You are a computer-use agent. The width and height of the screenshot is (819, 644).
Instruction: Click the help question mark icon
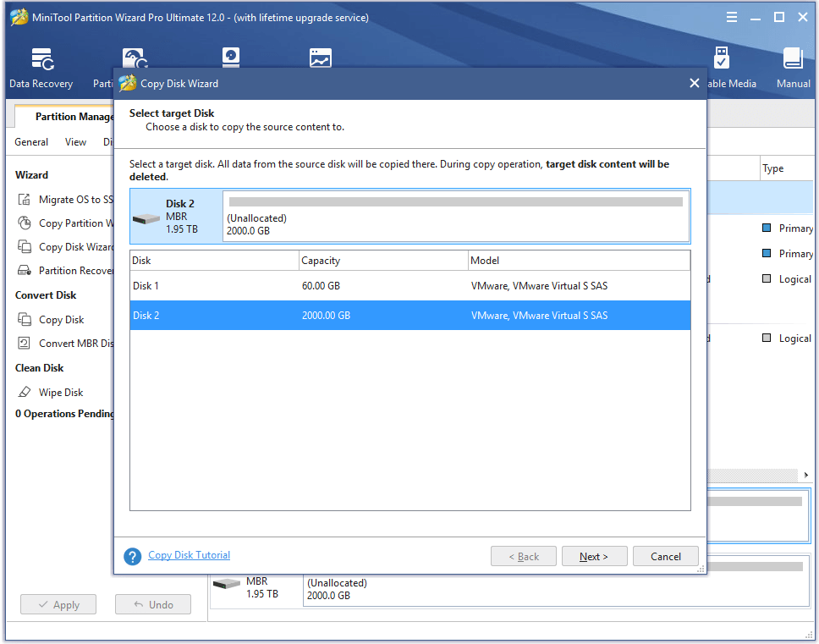tap(132, 556)
